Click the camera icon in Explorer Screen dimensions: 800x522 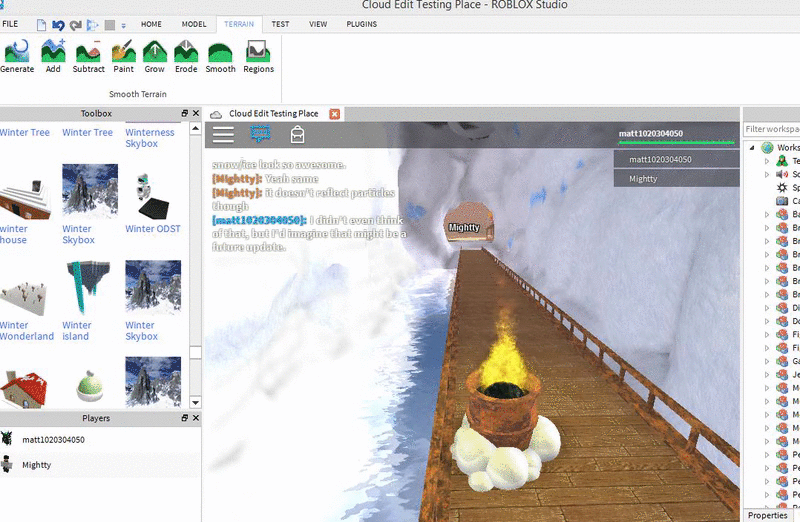[782, 201]
